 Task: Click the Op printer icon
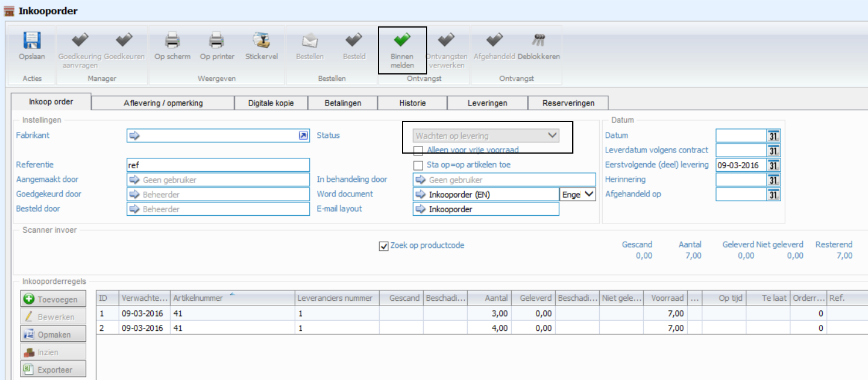(217, 41)
